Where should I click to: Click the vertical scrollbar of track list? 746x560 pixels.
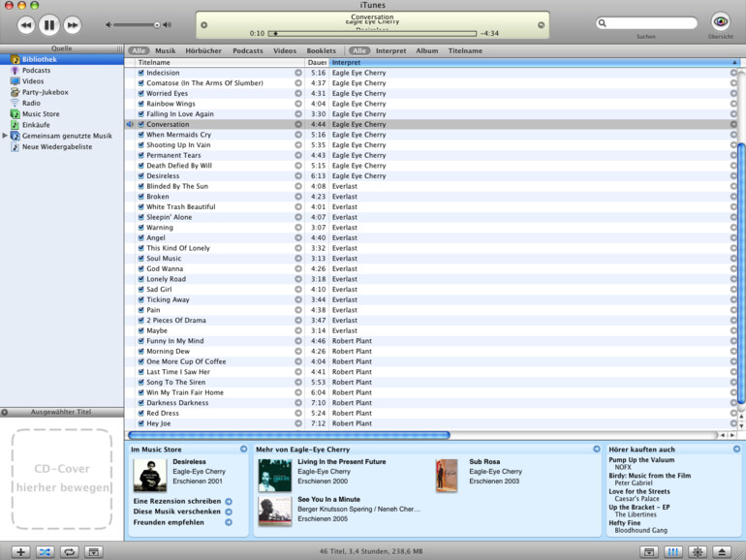[741, 273]
